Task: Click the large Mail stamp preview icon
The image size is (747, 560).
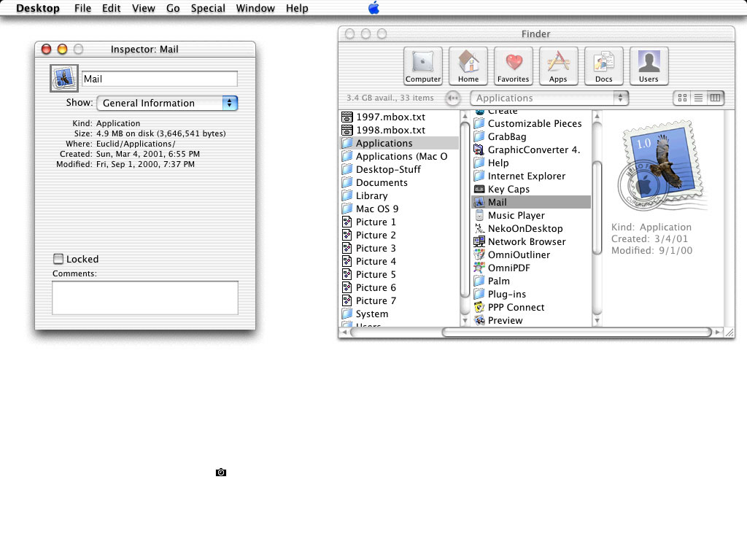Action: click(x=662, y=166)
